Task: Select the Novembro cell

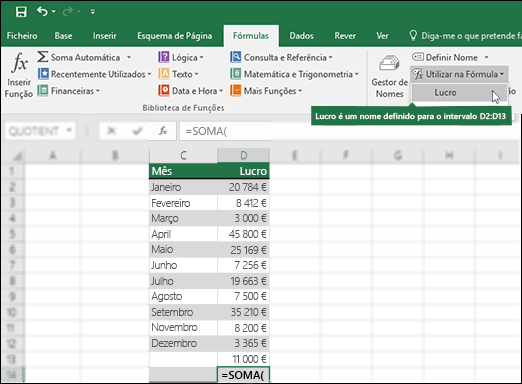Action: [x=183, y=328]
